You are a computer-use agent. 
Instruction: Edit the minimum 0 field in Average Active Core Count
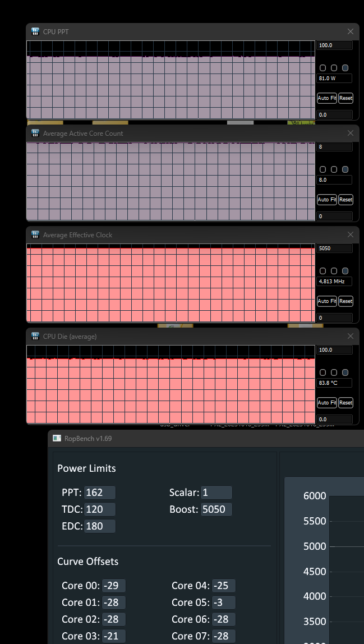(334, 216)
